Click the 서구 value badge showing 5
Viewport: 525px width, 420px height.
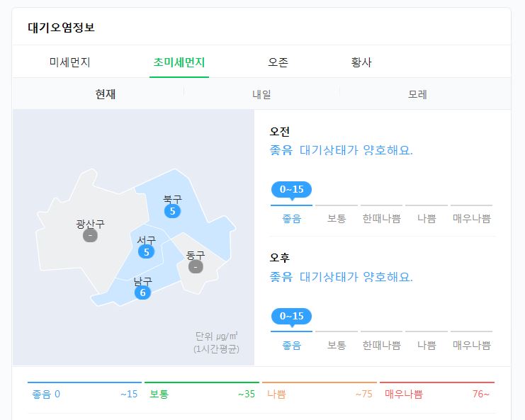[x=147, y=251]
